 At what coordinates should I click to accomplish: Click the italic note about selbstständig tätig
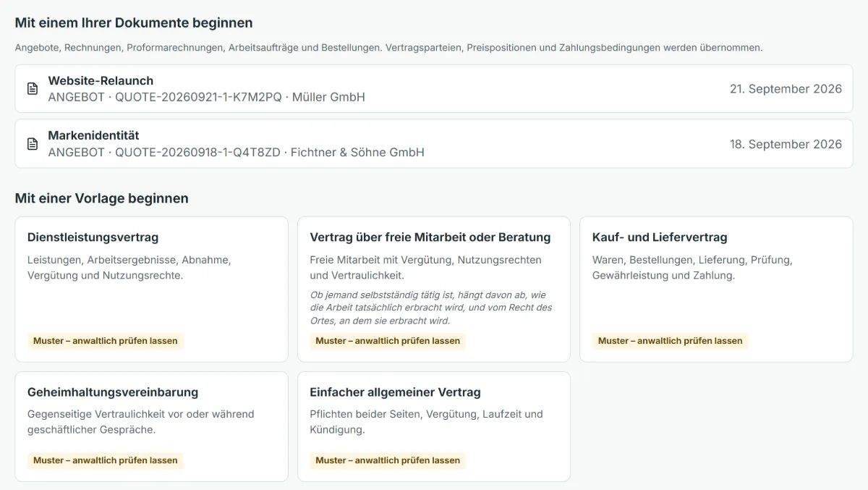[431, 308]
